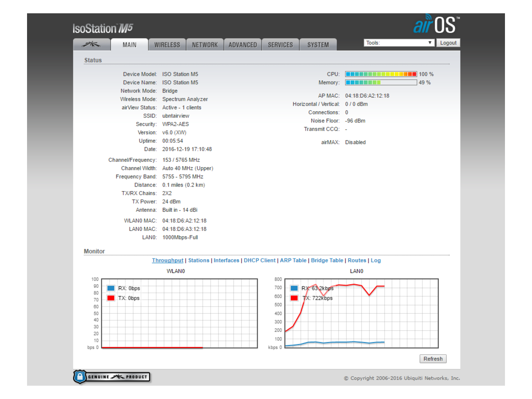The image size is (532, 399).
Task: Click the Refresh button
Action: coord(433,359)
